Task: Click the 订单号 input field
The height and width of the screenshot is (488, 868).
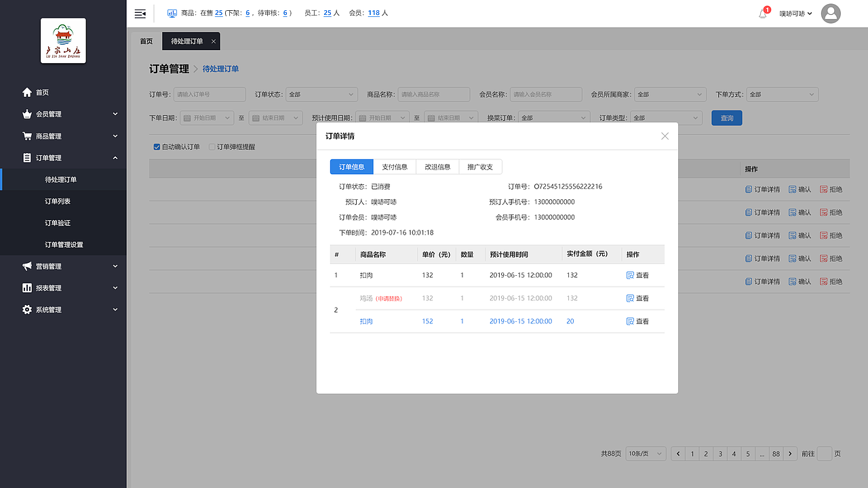Action: pyautogui.click(x=210, y=94)
